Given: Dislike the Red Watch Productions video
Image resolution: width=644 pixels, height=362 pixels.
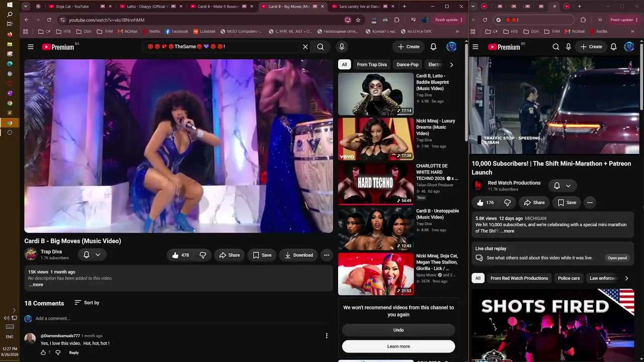Looking at the screenshot, I should (507, 203).
